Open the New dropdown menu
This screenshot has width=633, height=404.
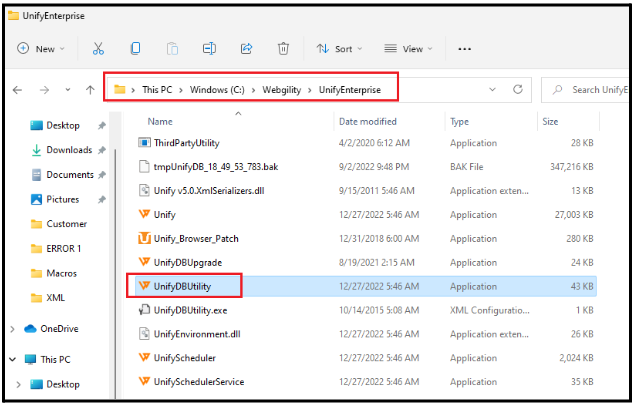coord(41,48)
